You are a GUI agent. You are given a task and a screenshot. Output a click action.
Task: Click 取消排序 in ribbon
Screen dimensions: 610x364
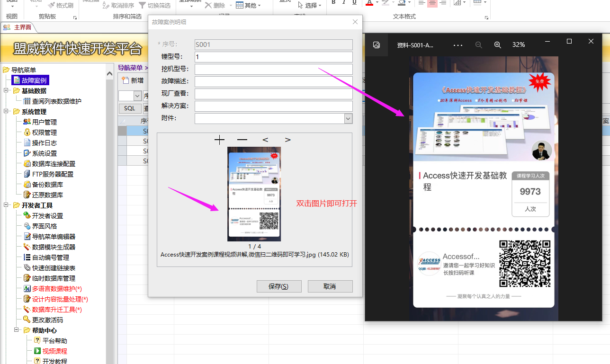click(117, 5)
